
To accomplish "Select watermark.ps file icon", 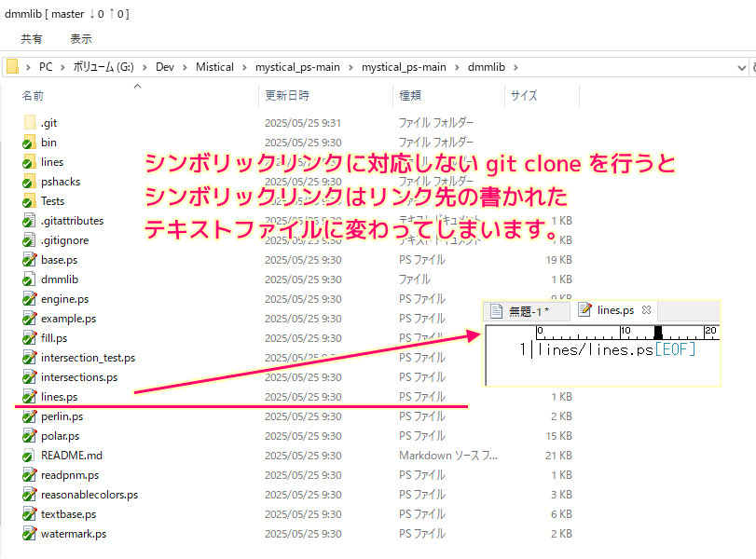I will (x=30, y=534).
